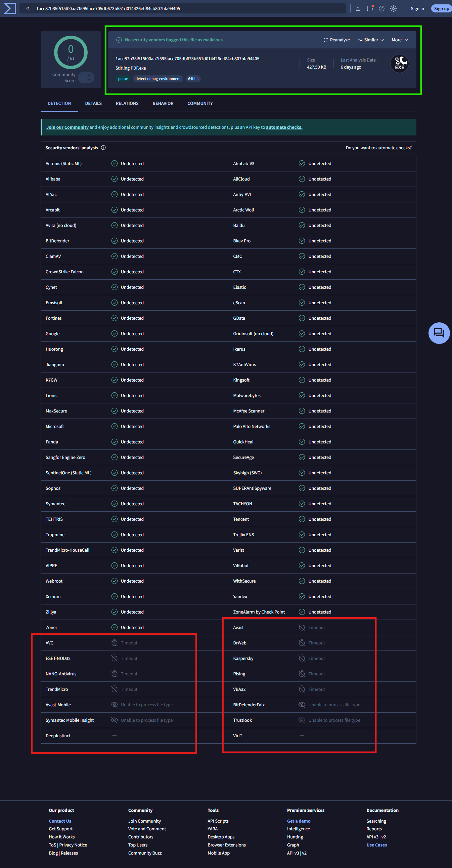Click the AVG row Timeout icon
452x868 pixels.
[x=115, y=642]
